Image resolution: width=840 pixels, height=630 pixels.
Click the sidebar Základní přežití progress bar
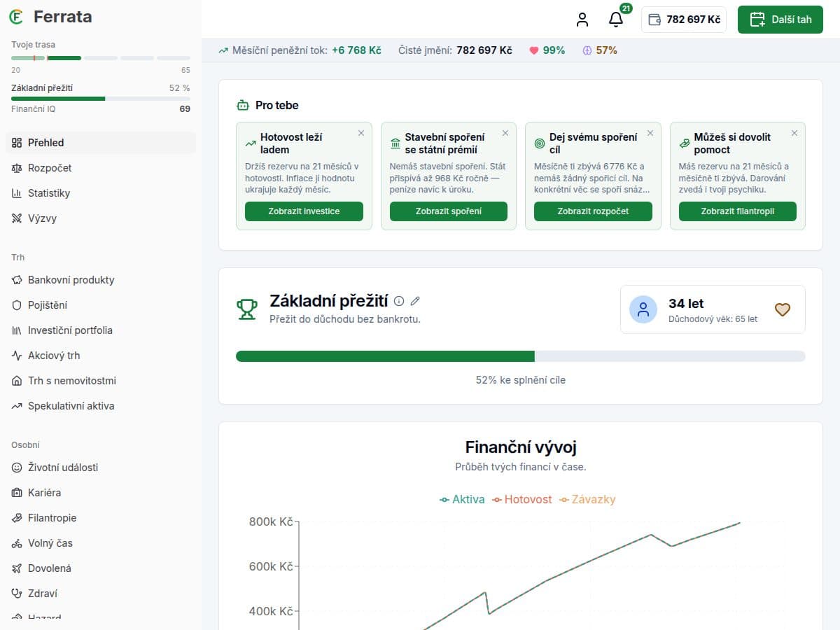[101, 99]
